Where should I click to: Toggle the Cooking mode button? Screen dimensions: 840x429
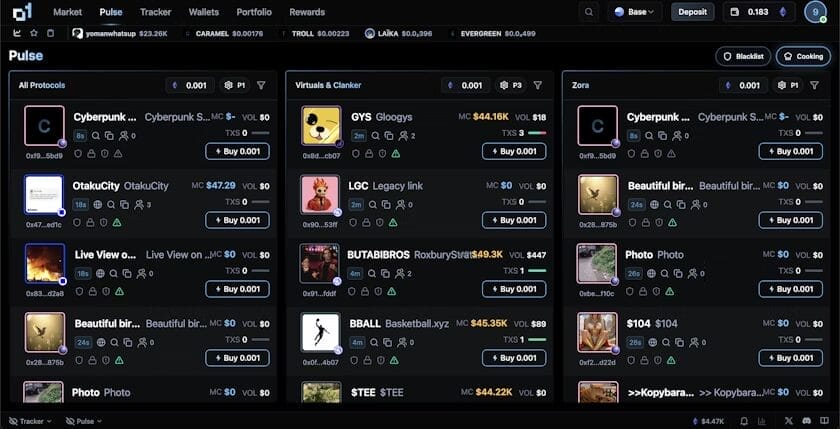pyautogui.click(x=803, y=56)
